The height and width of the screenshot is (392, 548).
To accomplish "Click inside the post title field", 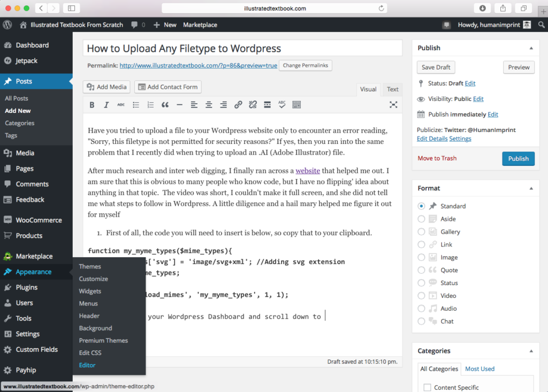I will coord(242,48).
